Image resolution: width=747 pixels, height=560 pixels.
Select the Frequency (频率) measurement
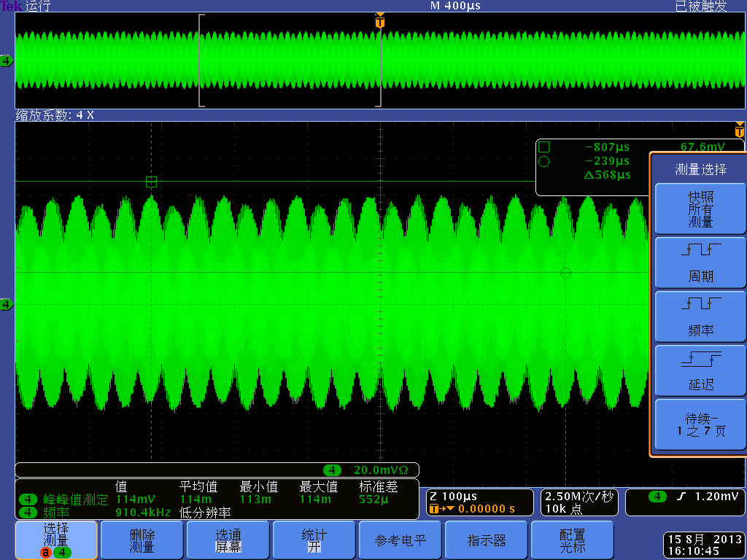tap(700, 316)
